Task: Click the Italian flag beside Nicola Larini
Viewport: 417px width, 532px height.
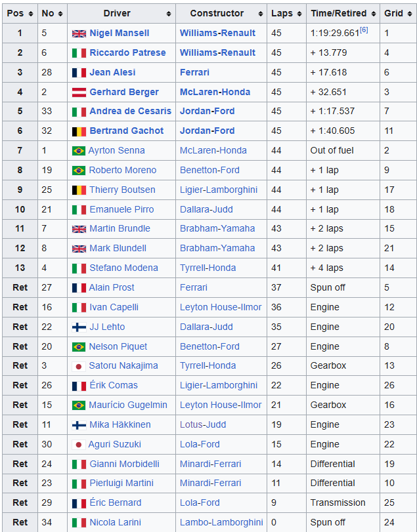Action: [79, 523]
